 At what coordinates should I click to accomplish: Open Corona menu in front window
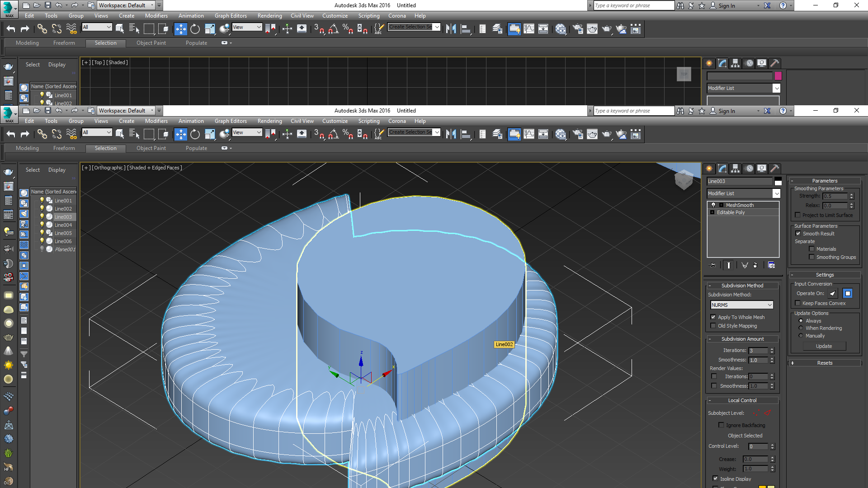coord(397,121)
